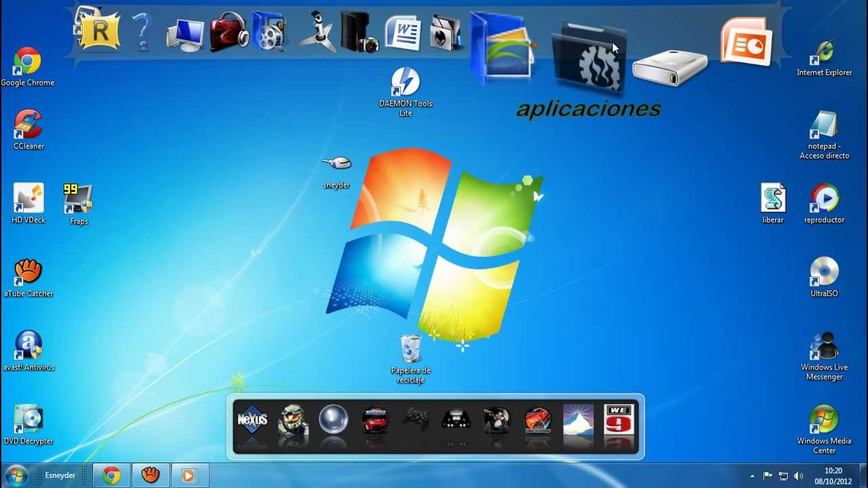
Task: Select the avast! Antivirus desktop icon
Action: (28, 351)
